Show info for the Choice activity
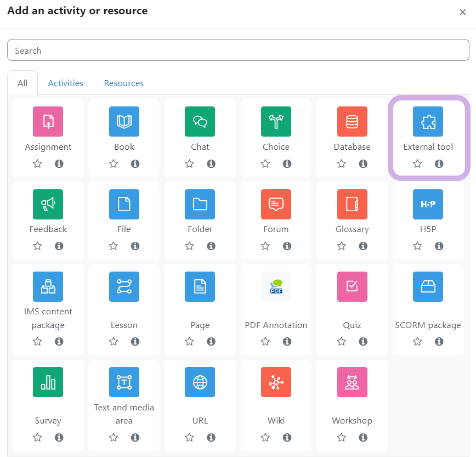 [287, 163]
